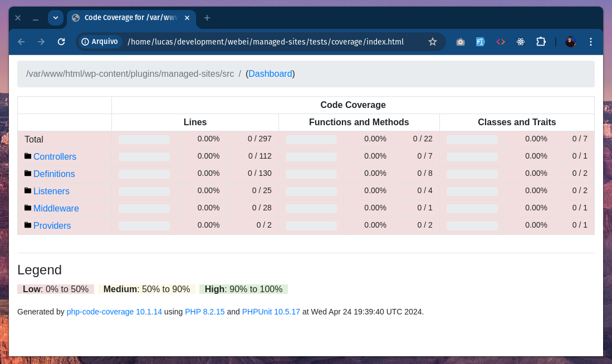Open Chrome's three-dot menu

point(591,42)
